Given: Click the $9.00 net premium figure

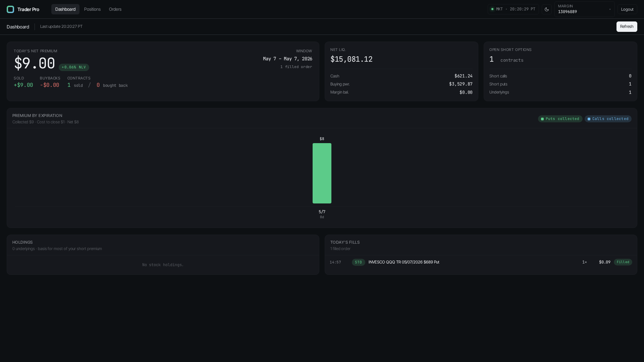Looking at the screenshot, I should (x=34, y=63).
